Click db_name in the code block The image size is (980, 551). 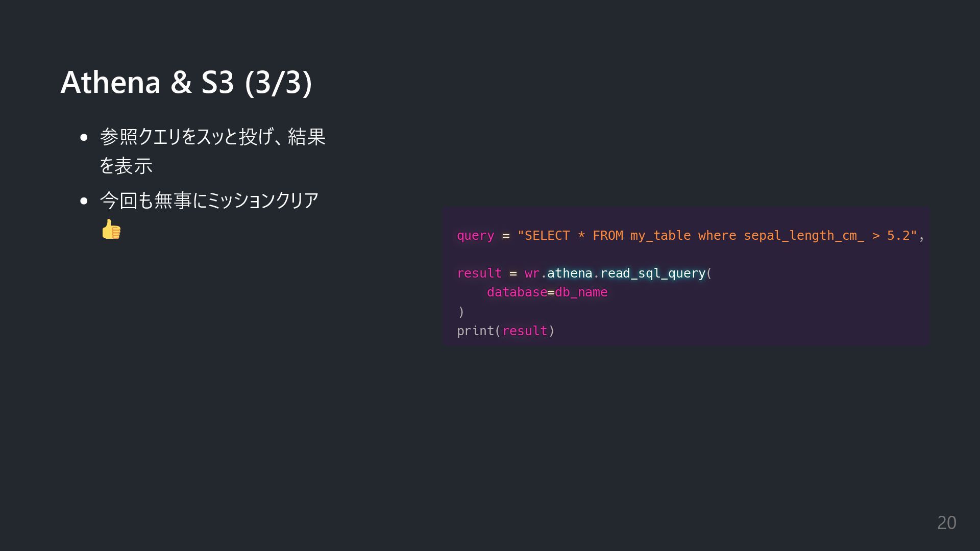click(x=581, y=292)
